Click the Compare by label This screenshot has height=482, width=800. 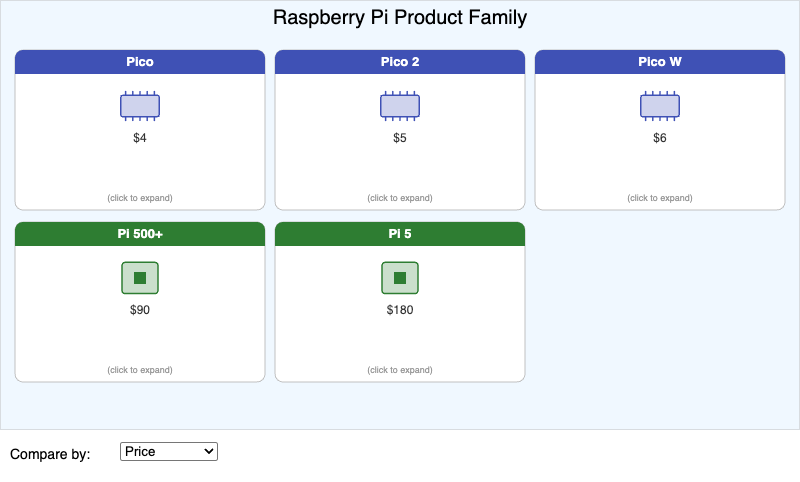pyautogui.click(x=50, y=454)
